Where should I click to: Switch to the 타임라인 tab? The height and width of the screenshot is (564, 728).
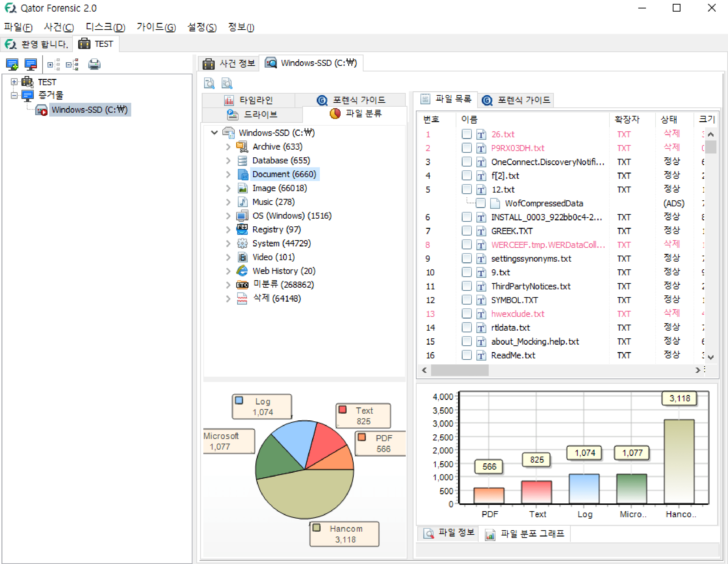(x=248, y=100)
